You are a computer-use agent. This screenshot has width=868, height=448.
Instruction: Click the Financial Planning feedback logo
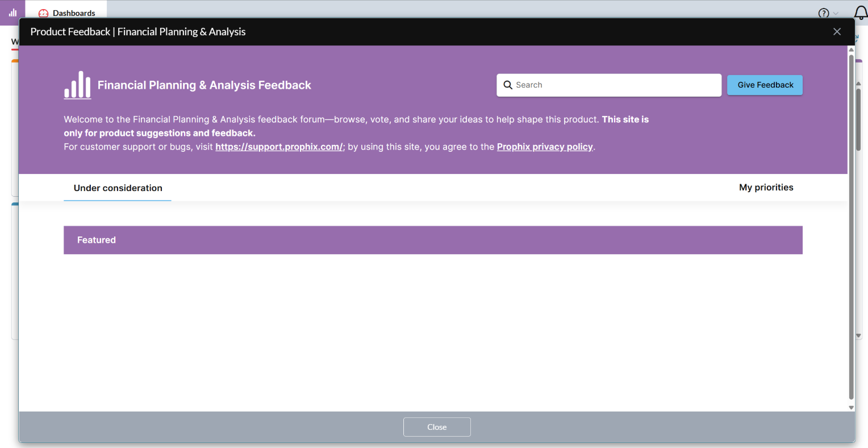(77, 85)
